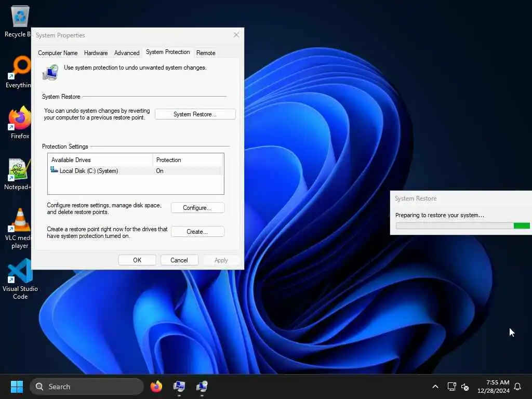
Task: Click the System Restore... button
Action: point(195,114)
